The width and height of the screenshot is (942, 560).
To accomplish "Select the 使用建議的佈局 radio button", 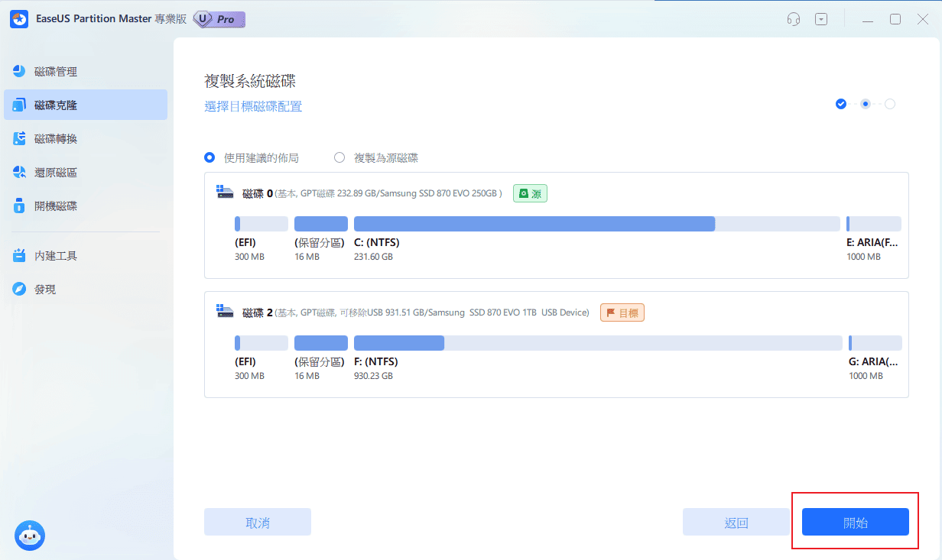I will [x=210, y=157].
